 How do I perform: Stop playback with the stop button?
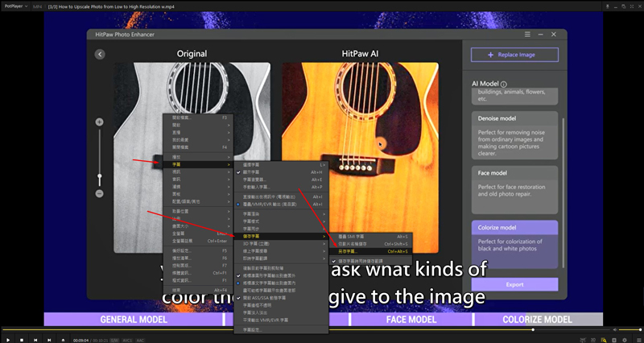22,340
